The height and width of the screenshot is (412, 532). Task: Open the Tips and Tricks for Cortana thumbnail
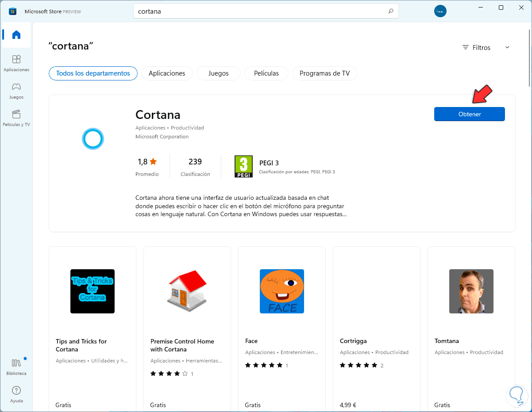tap(93, 291)
